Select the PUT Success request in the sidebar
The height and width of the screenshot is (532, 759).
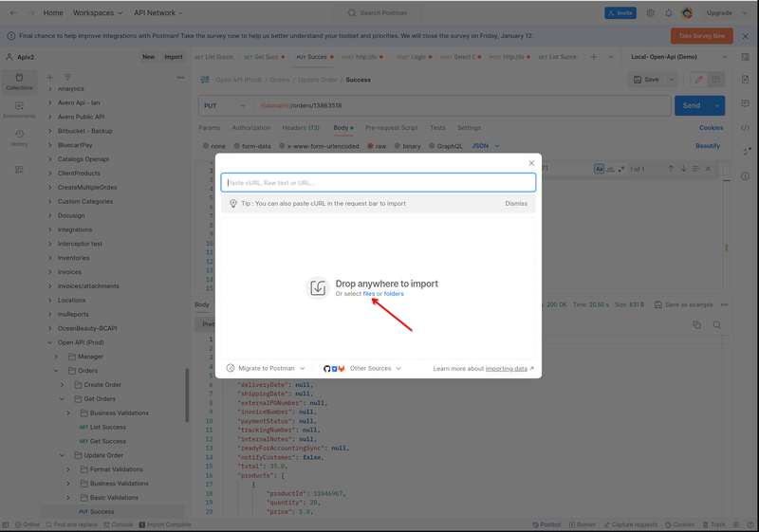97,511
